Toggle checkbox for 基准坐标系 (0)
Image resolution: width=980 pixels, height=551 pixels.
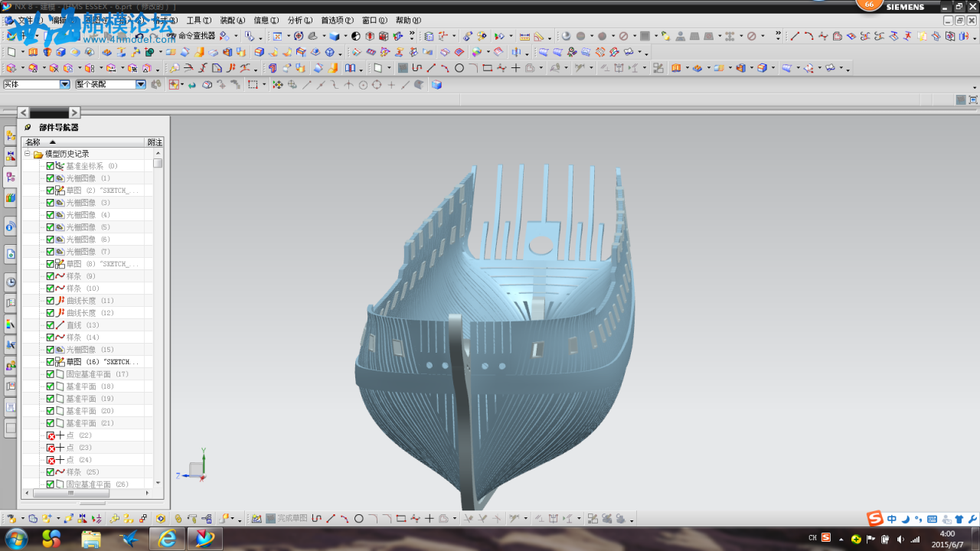(x=51, y=166)
